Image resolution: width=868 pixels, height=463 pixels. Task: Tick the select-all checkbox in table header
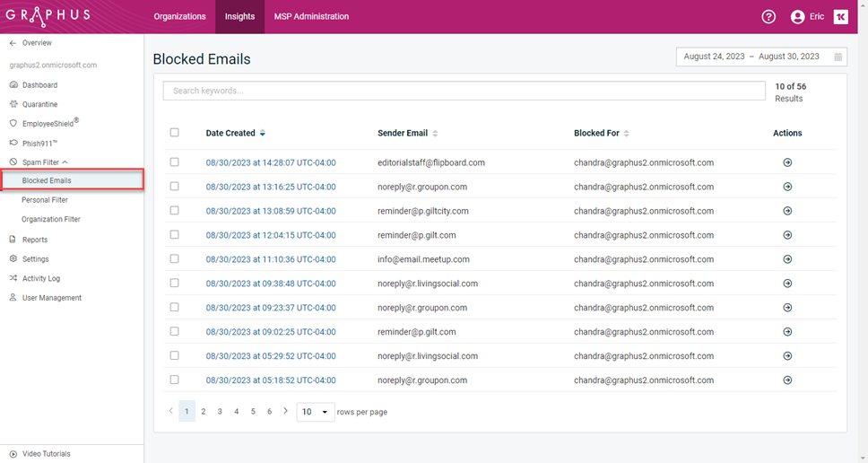click(174, 133)
